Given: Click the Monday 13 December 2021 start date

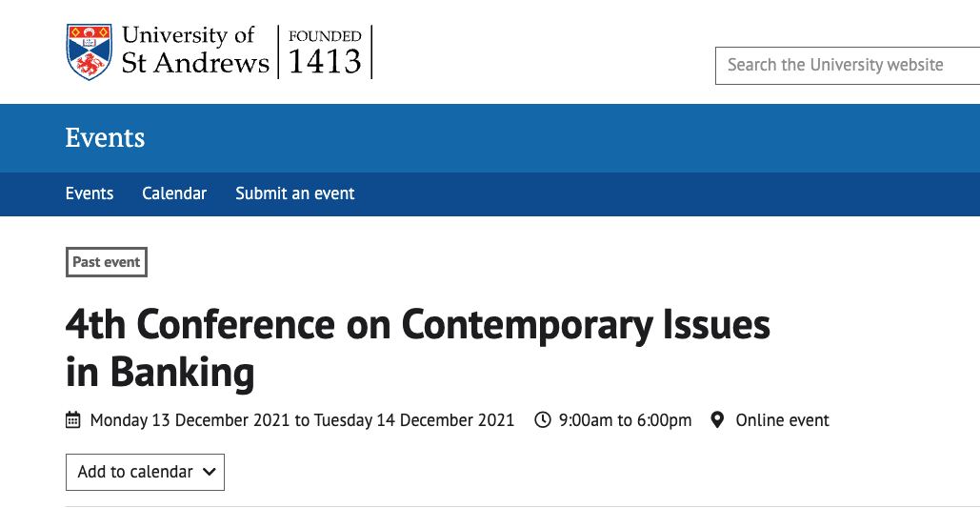Looking at the screenshot, I should 190,420.
